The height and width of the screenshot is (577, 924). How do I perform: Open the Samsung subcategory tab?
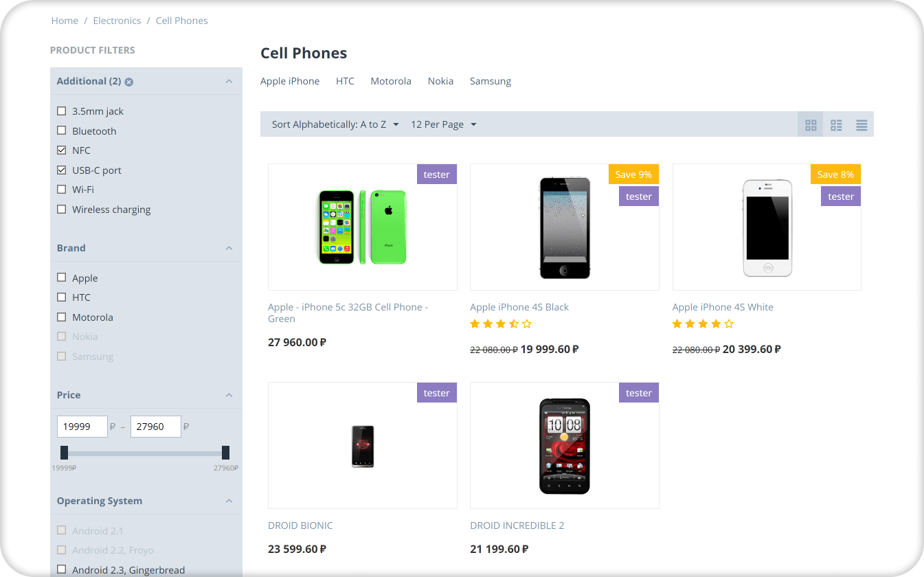pos(490,81)
